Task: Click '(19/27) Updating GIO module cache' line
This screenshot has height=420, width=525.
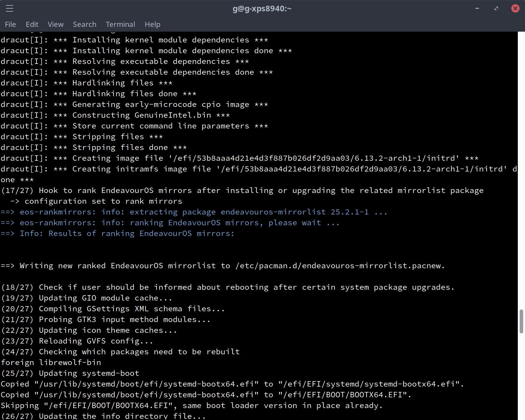Action: tap(86, 298)
